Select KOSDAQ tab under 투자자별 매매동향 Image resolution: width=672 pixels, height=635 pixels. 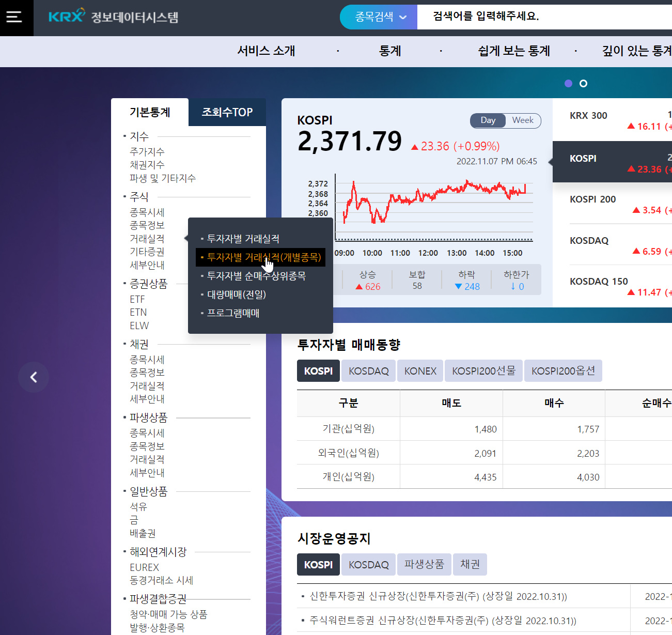click(368, 371)
